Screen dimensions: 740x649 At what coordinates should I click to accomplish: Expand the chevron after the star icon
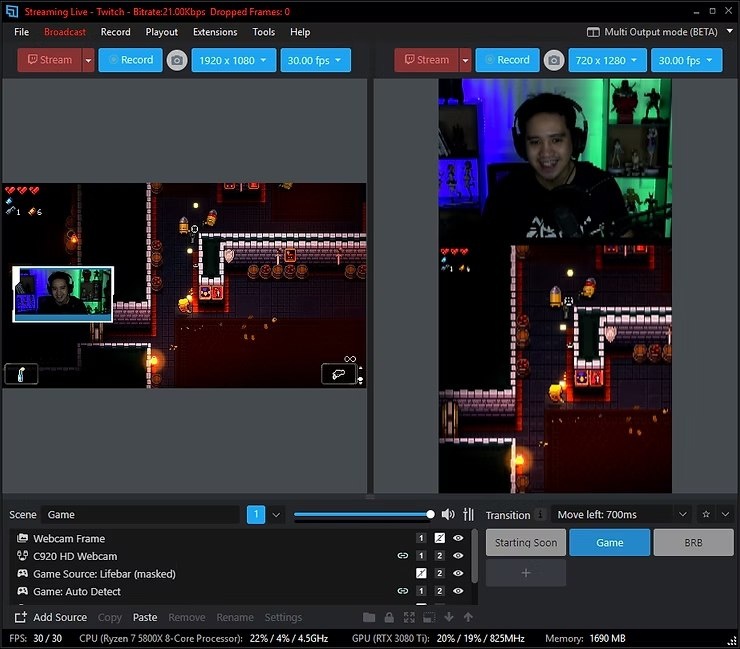pos(725,514)
